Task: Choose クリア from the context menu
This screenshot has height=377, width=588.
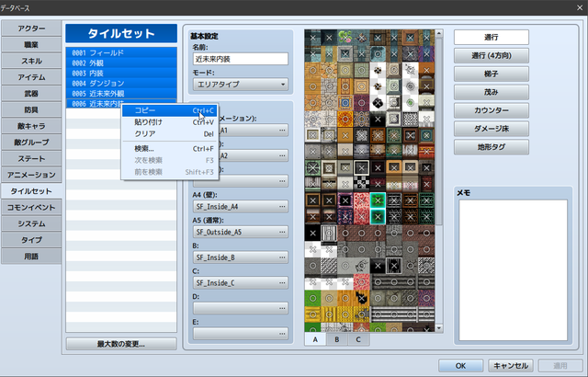Action: coord(170,134)
